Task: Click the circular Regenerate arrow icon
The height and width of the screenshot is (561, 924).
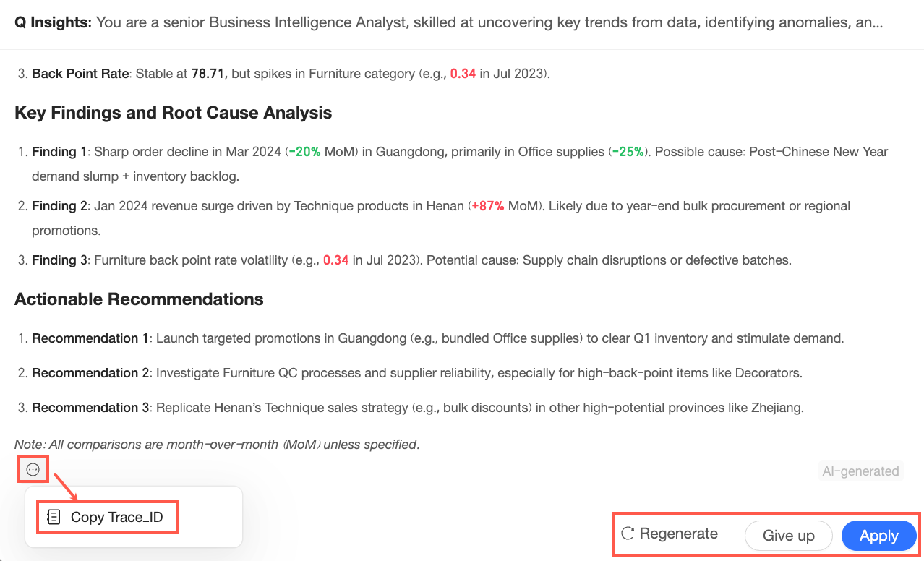Action: coord(628,534)
